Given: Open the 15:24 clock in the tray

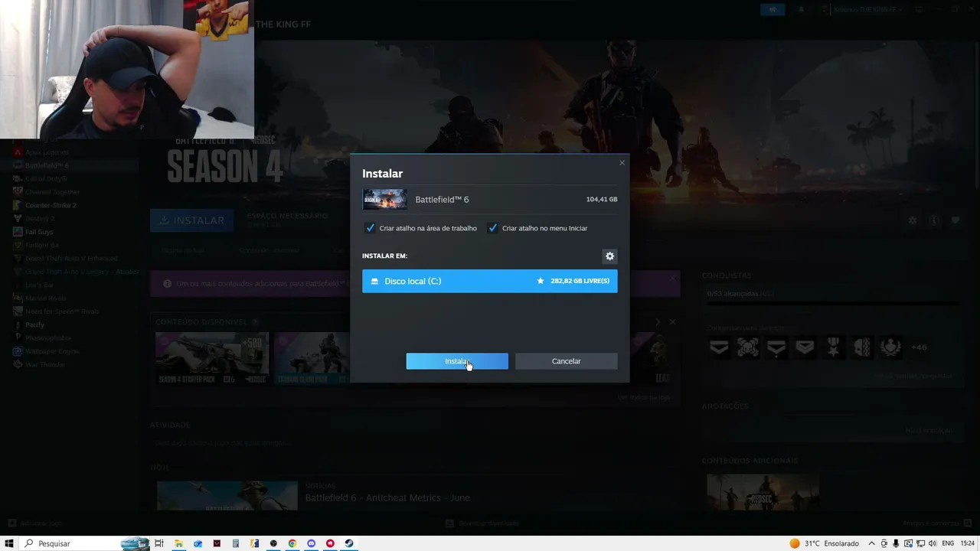Looking at the screenshot, I should [x=968, y=543].
